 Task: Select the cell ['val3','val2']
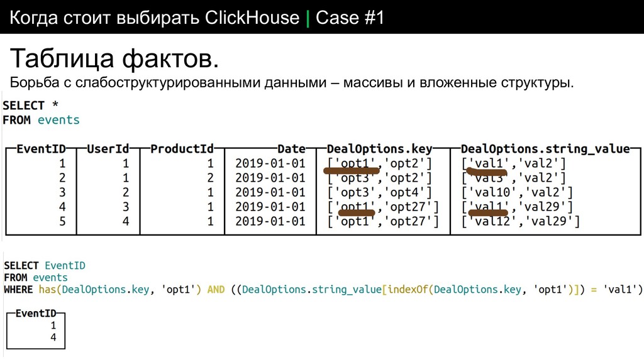coord(514,178)
